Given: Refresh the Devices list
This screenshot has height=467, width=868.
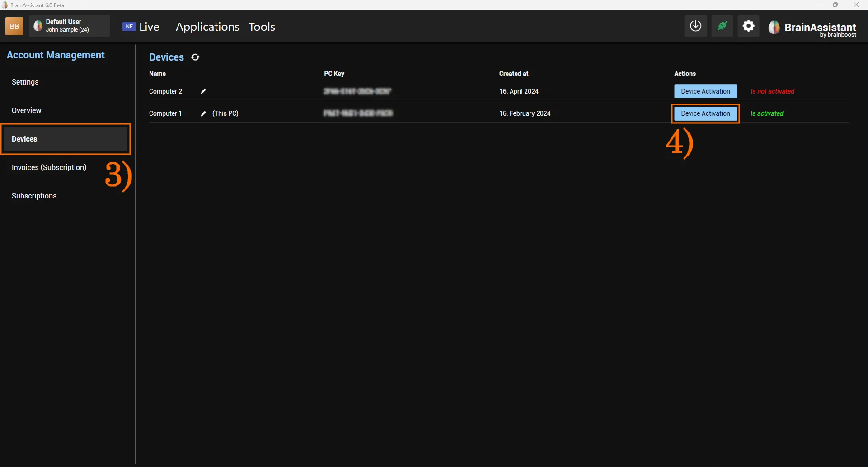Looking at the screenshot, I should [195, 57].
